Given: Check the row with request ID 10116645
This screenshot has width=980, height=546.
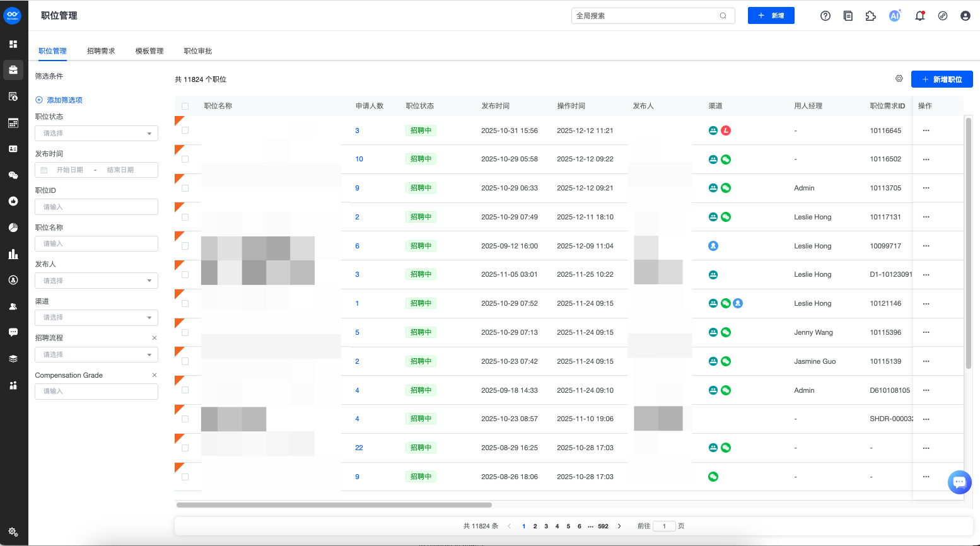Looking at the screenshot, I should [x=185, y=131].
